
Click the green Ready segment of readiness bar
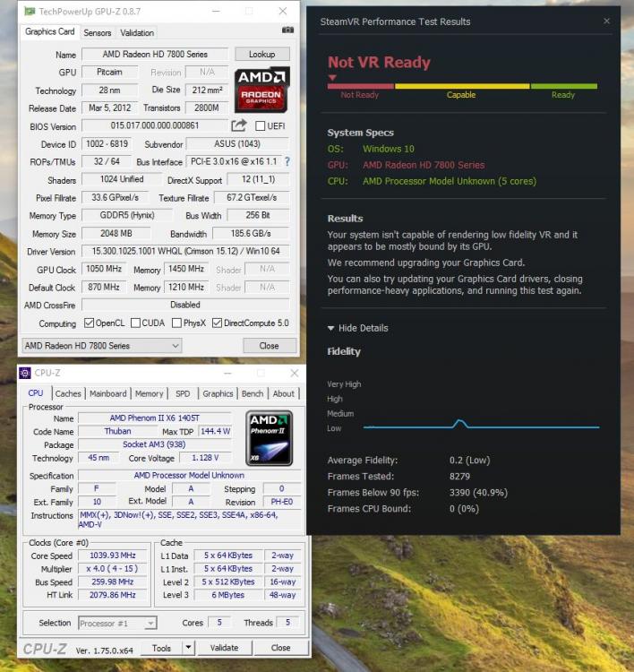point(564,86)
